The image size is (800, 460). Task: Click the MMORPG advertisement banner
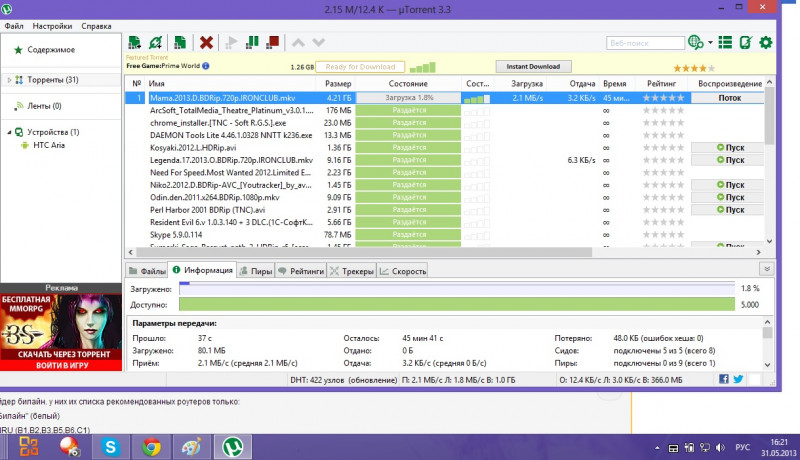coord(61,331)
